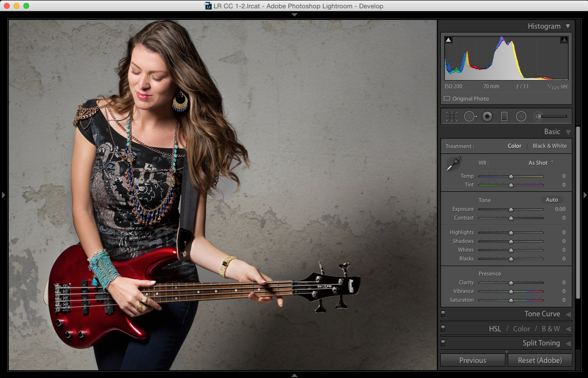Viewport: 588px width, 378px height.
Task: Enable the Original Photo checkbox
Action: click(447, 98)
